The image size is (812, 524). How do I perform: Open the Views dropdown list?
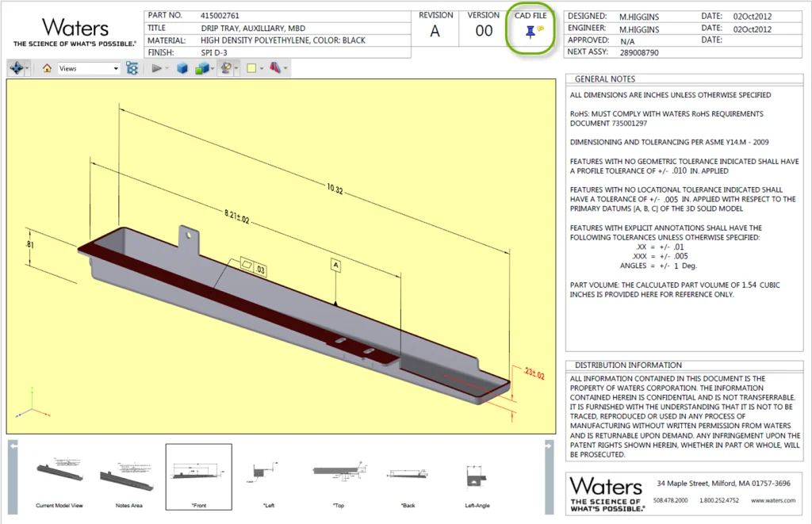click(x=117, y=68)
